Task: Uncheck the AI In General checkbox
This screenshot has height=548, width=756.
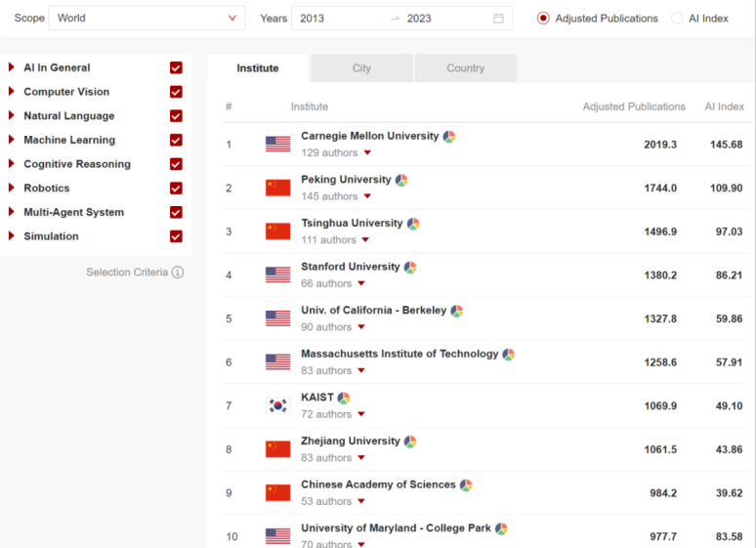Action: tap(176, 67)
